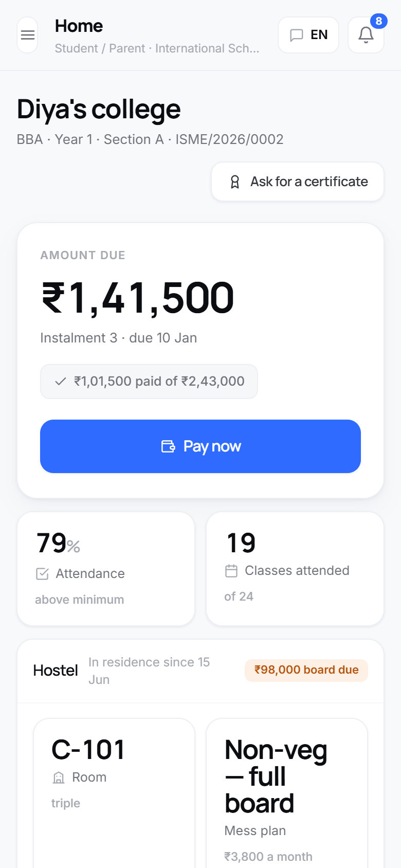The width and height of the screenshot is (401, 868).
Task: Open the hamburger menu
Action: pos(27,35)
